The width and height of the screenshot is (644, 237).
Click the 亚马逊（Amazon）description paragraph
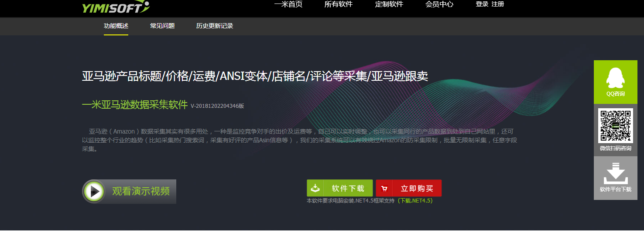point(299,140)
